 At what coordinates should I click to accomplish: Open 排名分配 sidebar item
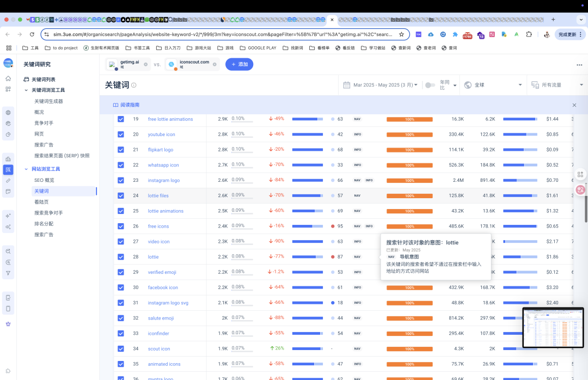pyautogui.click(x=44, y=224)
